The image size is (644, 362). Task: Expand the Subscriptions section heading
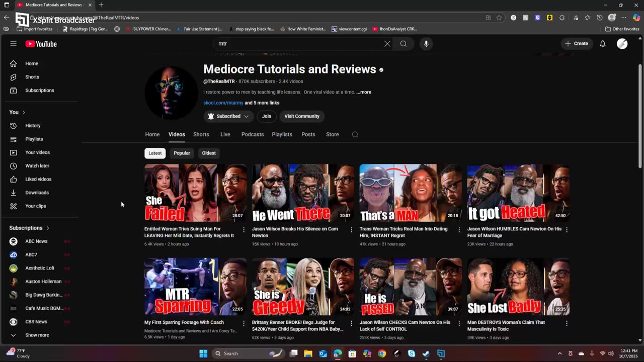29,228
